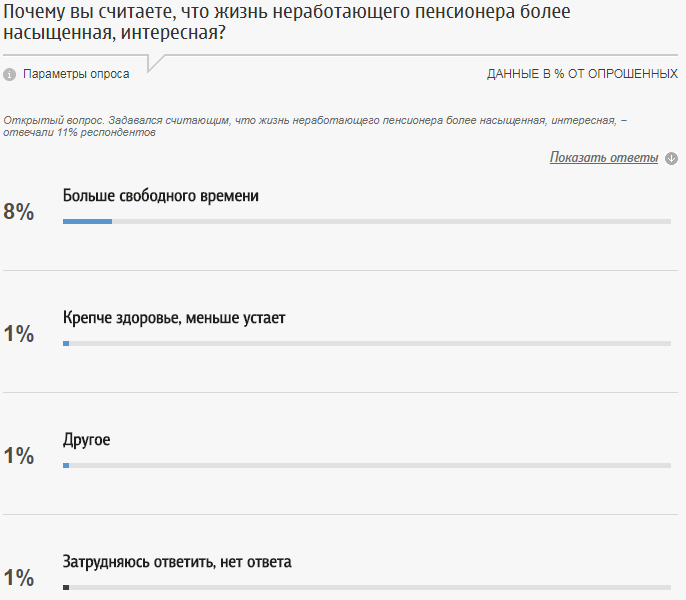Click the 8% value figure
The width and height of the screenshot is (686, 600).
tap(19, 211)
